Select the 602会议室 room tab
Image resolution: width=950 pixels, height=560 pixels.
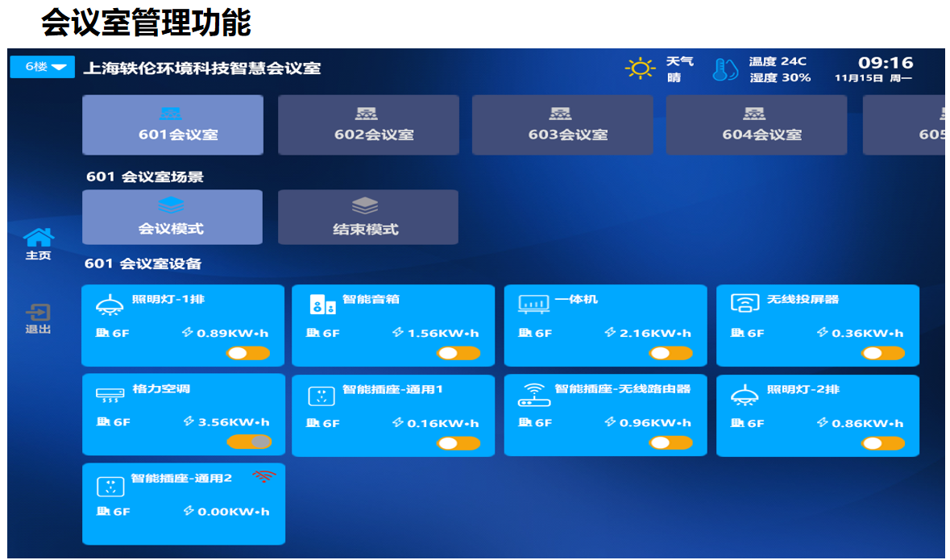tap(368, 125)
